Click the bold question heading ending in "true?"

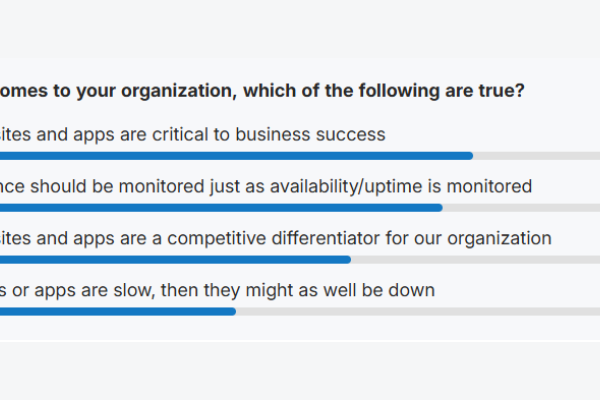(x=262, y=91)
